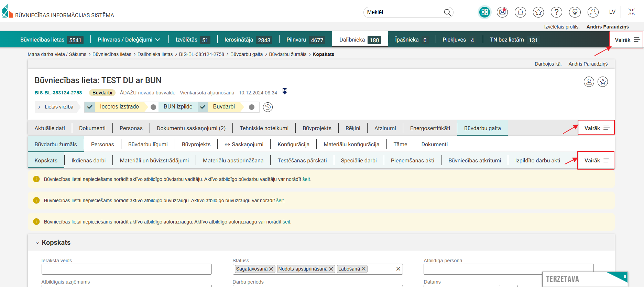This screenshot has height=287, width=644.
Task: Click the notifications bell icon
Action: pyautogui.click(x=520, y=12)
